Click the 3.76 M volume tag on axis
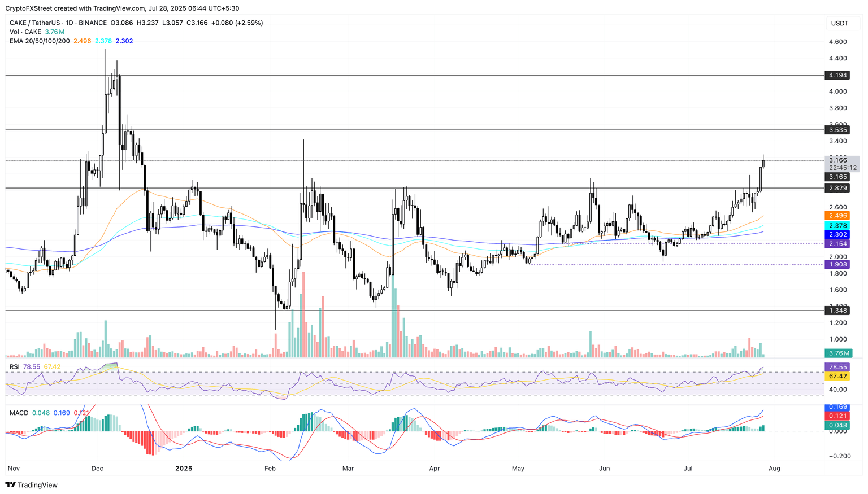The width and height of the screenshot is (868, 494). (839, 353)
